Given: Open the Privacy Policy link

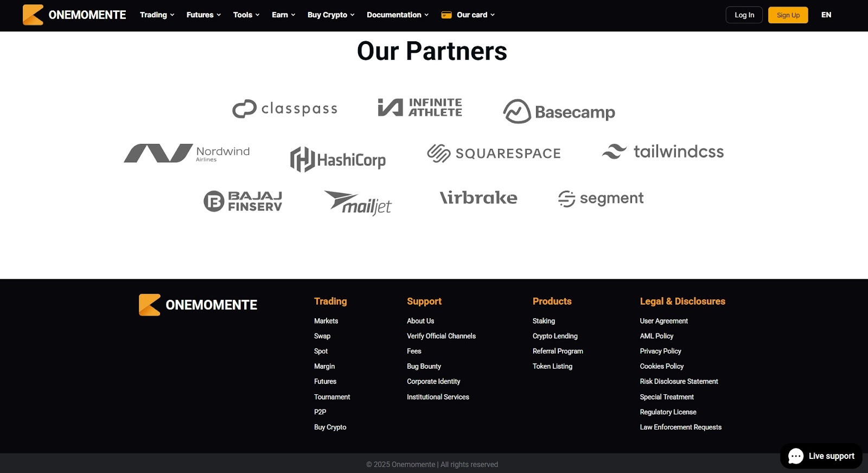Looking at the screenshot, I should (660, 351).
